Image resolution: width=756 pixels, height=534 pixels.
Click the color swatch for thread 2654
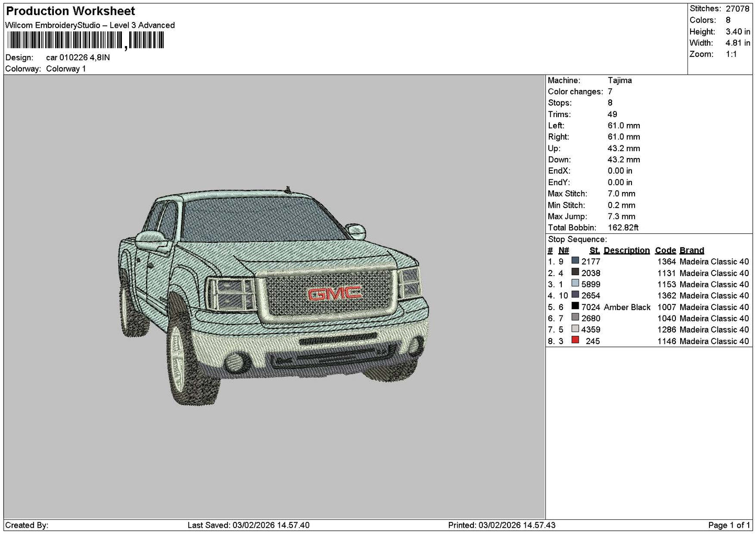(575, 294)
